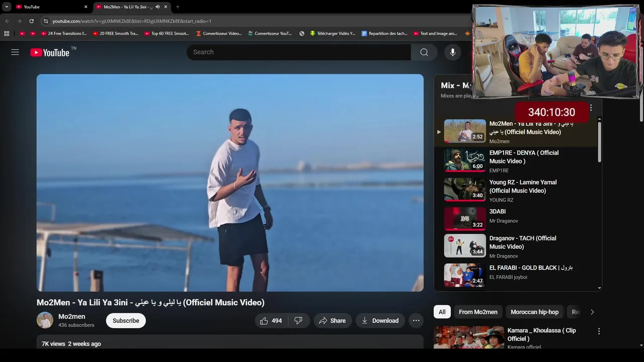Click the Mo2Men 2:52 playlist thumbnail
Screen dimensions: 644x362
tap(465, 131)
